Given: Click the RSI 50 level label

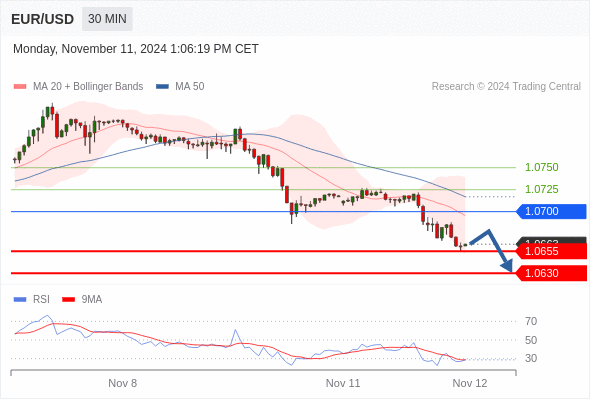Looking at the screenshot, I should [531, 340].
